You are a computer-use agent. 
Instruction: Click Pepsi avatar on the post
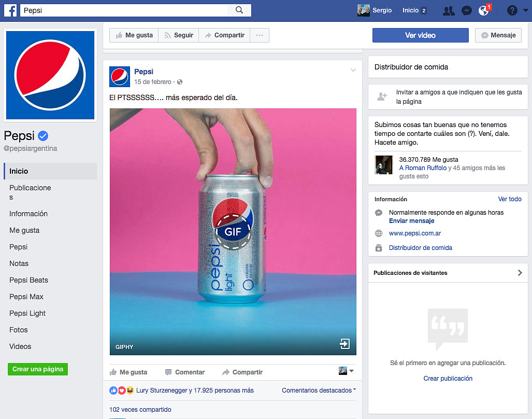(x=120, y=77)
